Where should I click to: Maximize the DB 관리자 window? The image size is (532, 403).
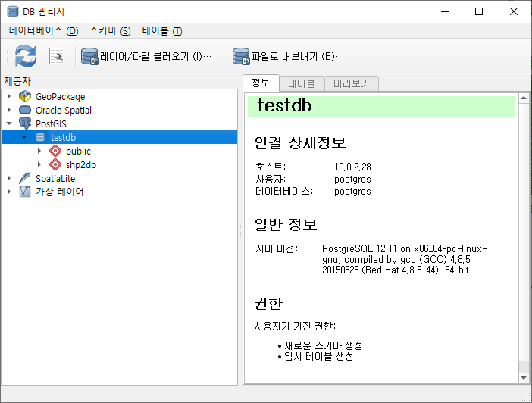[479, 11]
